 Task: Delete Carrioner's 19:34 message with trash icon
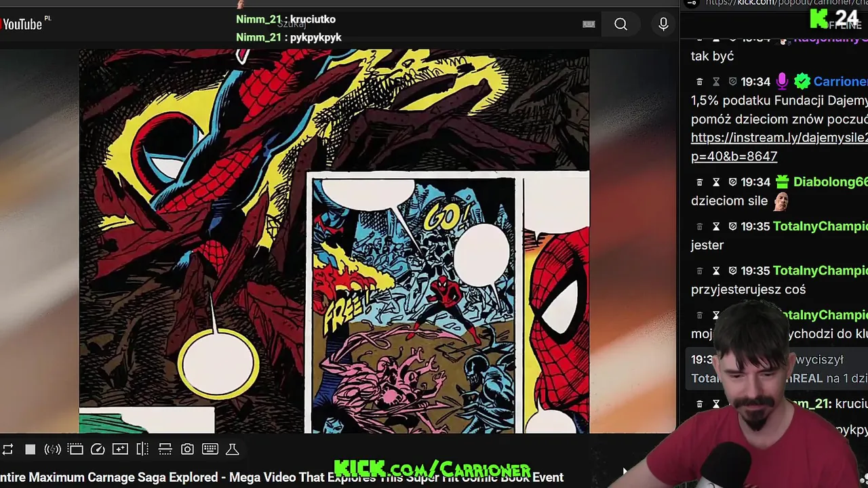(x=699, y=82)
